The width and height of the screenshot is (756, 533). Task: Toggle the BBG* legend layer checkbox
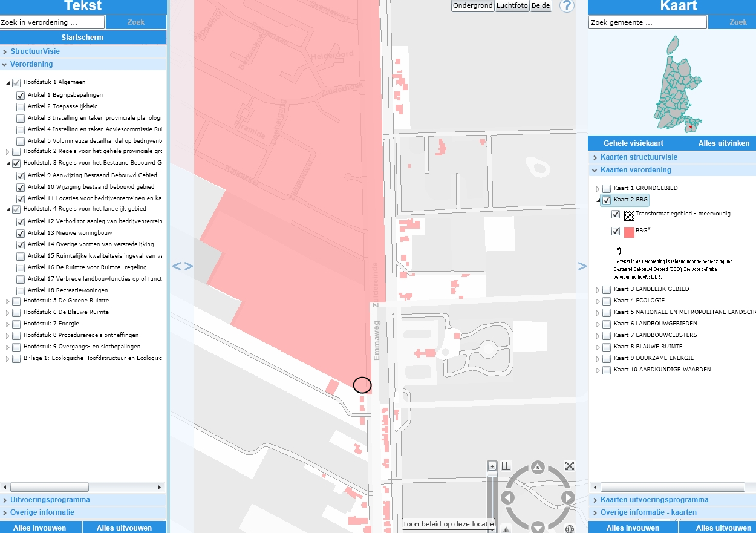616,231
